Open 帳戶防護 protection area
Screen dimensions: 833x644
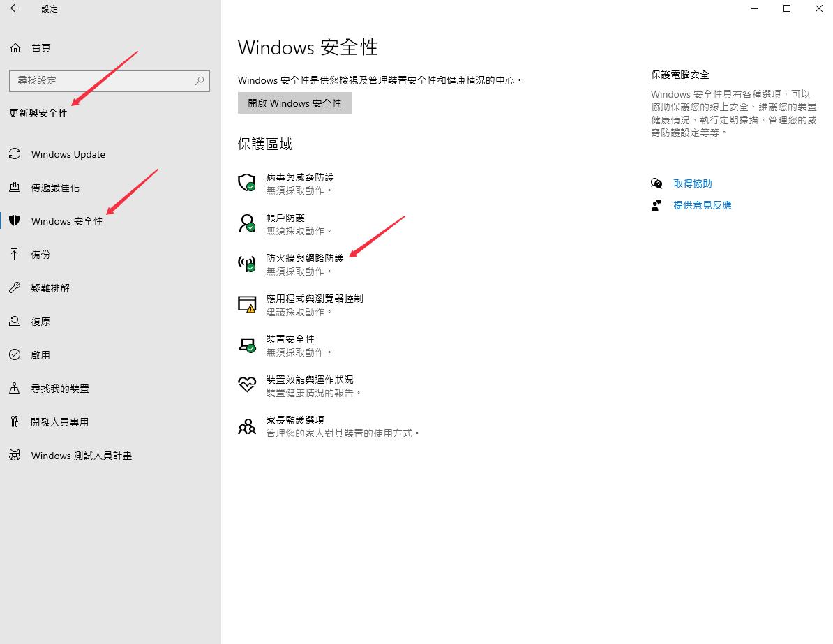[285, 218]
